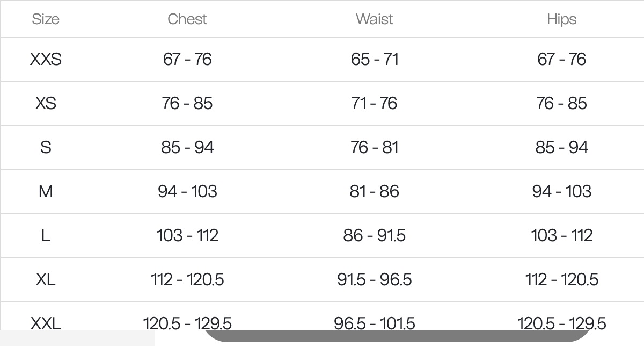Select the XL size row label
This screenshot has height=346, width=644.
46,279
